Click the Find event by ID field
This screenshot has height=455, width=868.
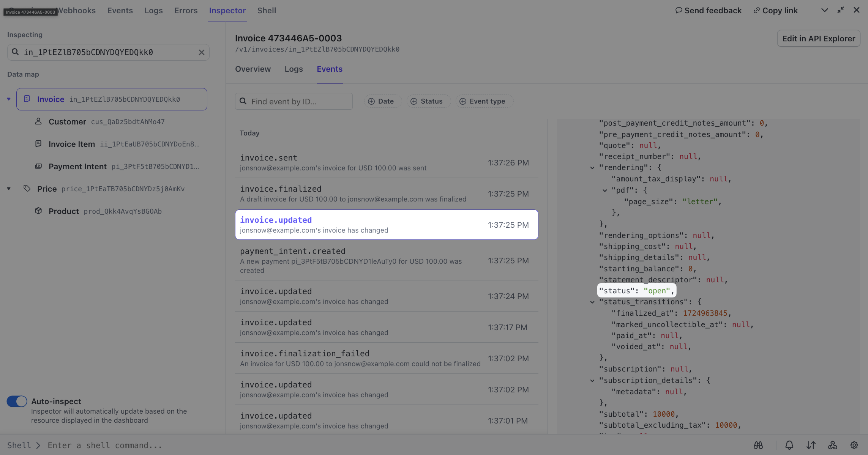pyautogui.click(x=294, y=101)
